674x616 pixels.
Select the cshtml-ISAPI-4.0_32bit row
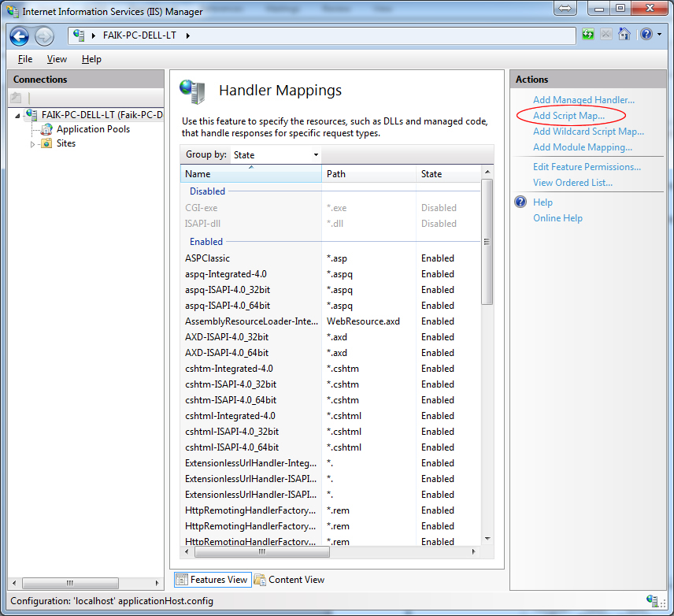pyautogui.click(x=330, y=432)
